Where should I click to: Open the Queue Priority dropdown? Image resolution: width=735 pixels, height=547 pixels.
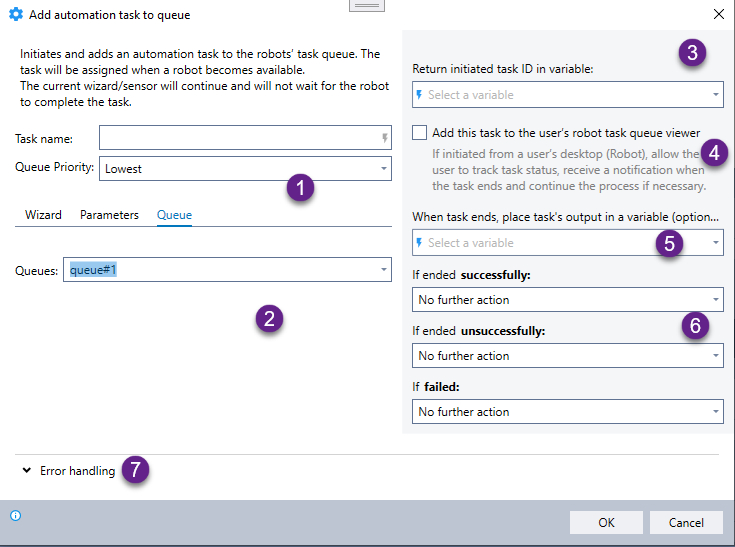coord(384,169)
